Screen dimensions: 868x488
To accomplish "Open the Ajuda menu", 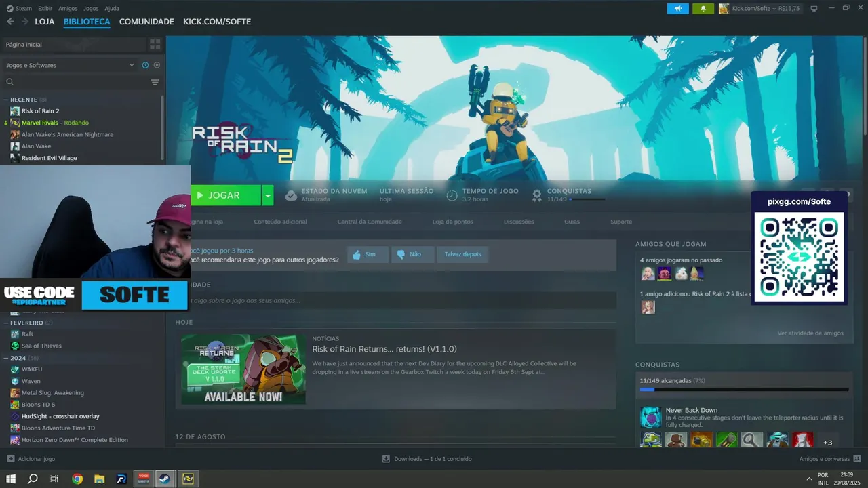I will point(112,9).
